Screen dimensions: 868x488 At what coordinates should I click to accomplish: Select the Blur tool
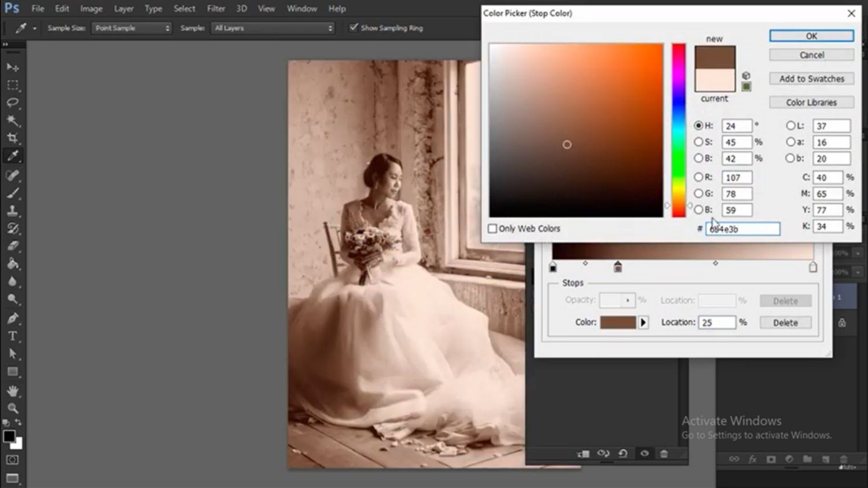(x=13, y=281)
